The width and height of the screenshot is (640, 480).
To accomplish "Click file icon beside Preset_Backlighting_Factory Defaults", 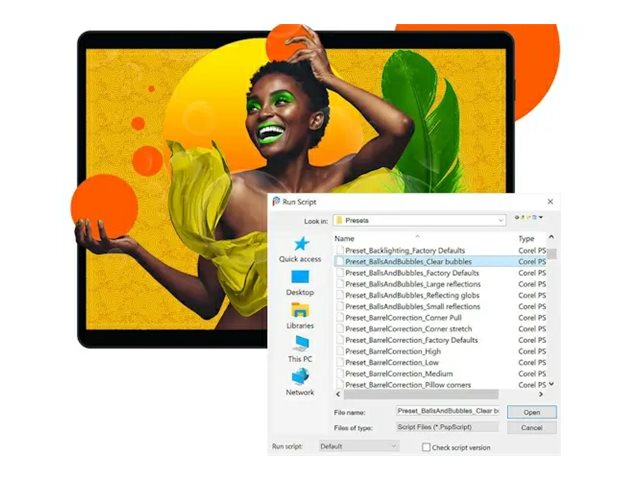I will coord(339,250).
